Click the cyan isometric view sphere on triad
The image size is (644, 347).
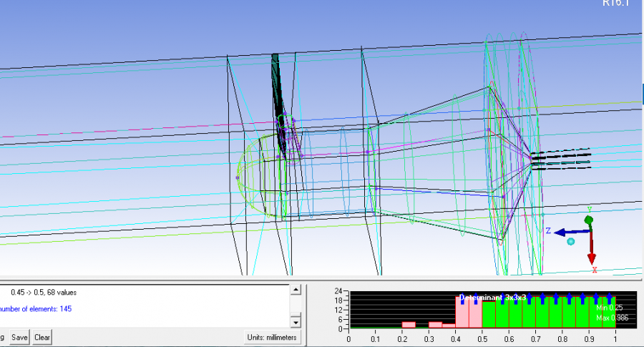[571, 242]
